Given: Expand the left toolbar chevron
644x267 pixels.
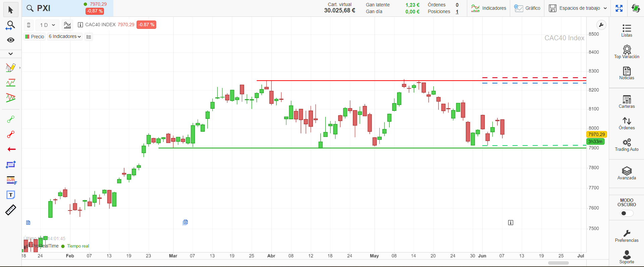Looking at the screenshot, I should [x=11, y=54].
